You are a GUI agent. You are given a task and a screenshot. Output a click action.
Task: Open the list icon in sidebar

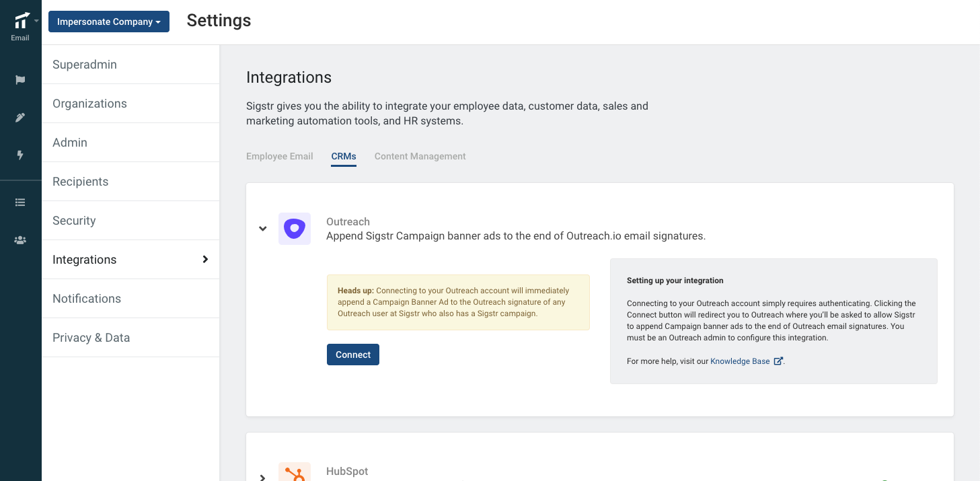point(20,202)
